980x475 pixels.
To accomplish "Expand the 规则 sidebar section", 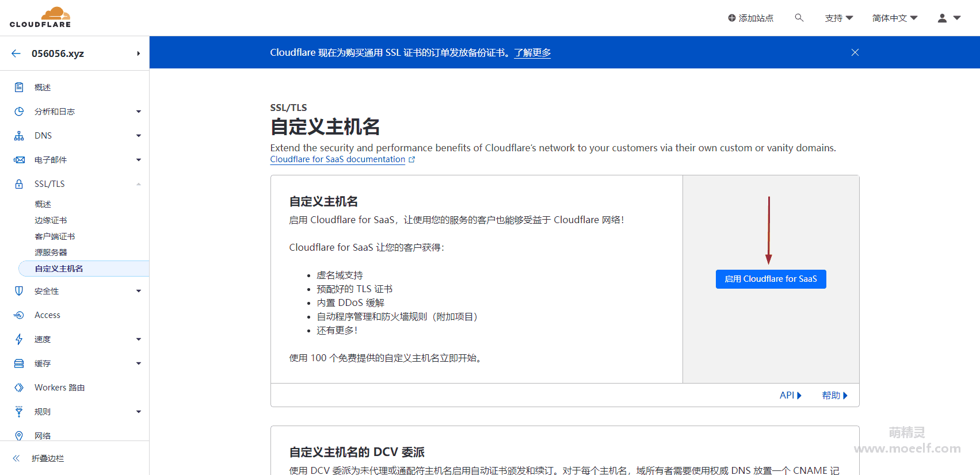I will click(139, 412).
